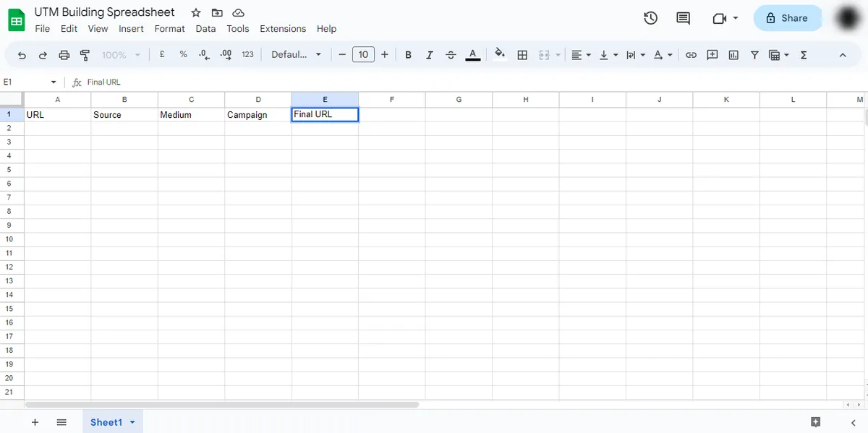Create a filter with the Filter icon
Screen dimensions: 868x433
point(754,54)
